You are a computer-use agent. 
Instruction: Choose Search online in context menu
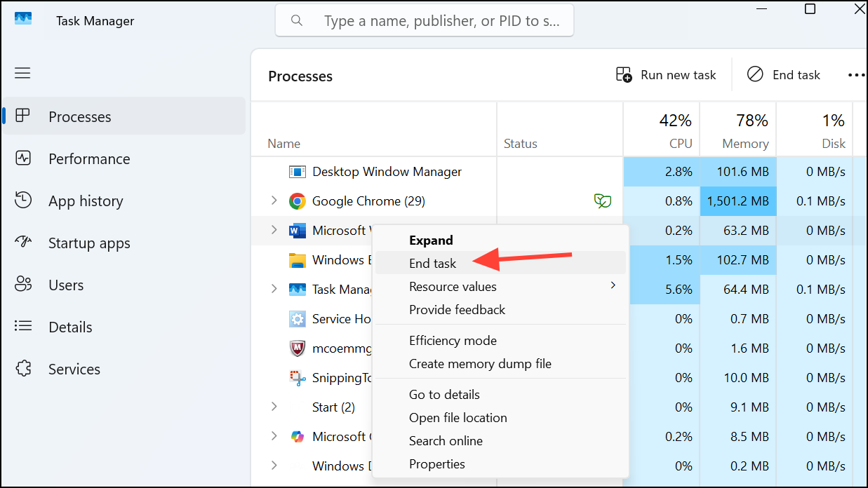[500, 441]
